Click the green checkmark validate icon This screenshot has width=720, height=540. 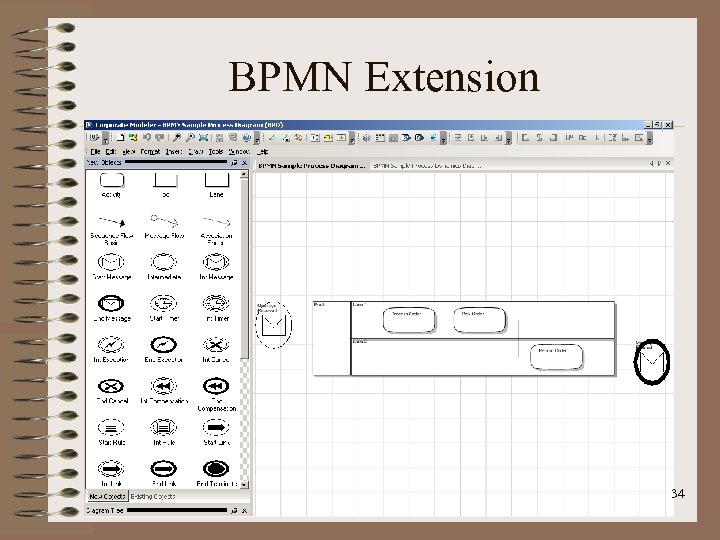tap(272, 137)
